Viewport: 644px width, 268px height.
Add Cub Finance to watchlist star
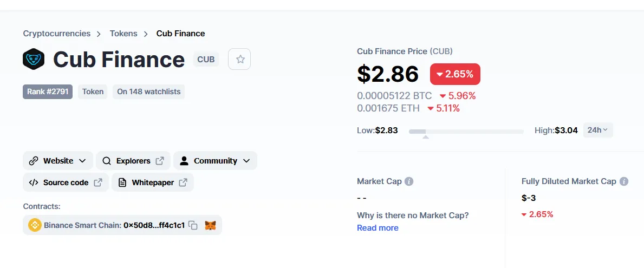coord(239,59)
